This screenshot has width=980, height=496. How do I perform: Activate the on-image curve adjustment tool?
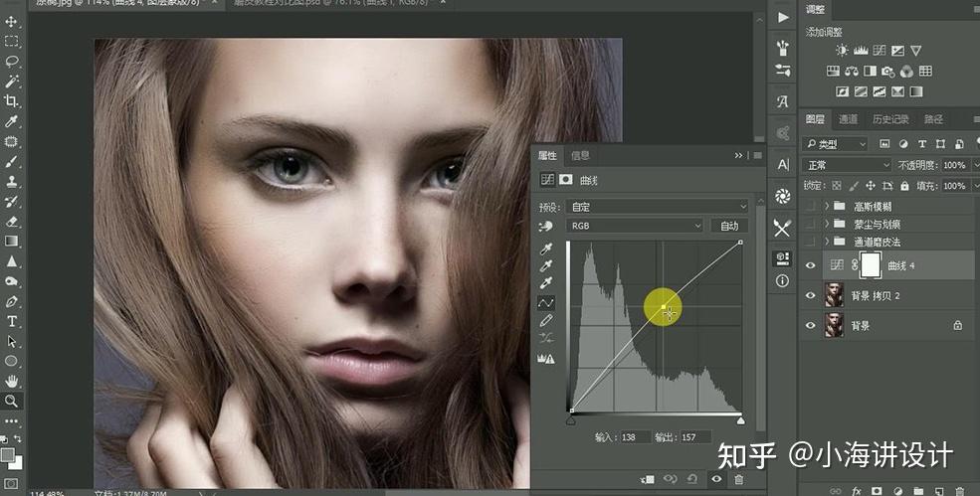546,227
